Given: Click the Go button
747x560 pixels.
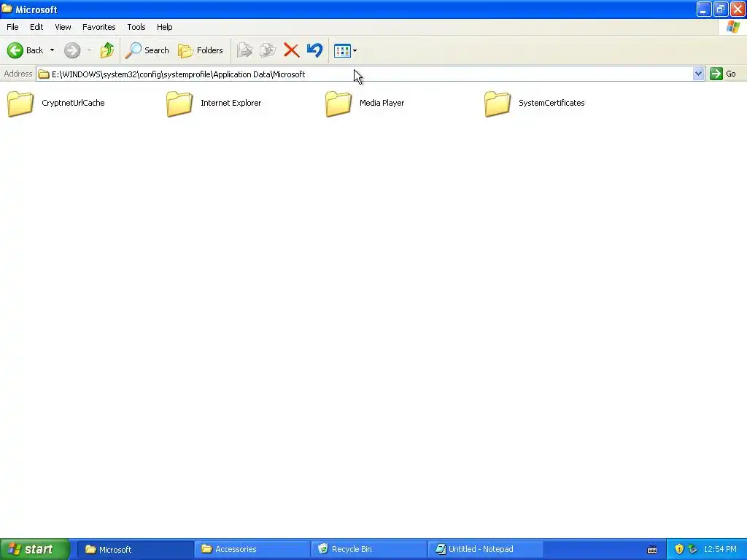Looking at the screenshot, I should tap(723, 74).
